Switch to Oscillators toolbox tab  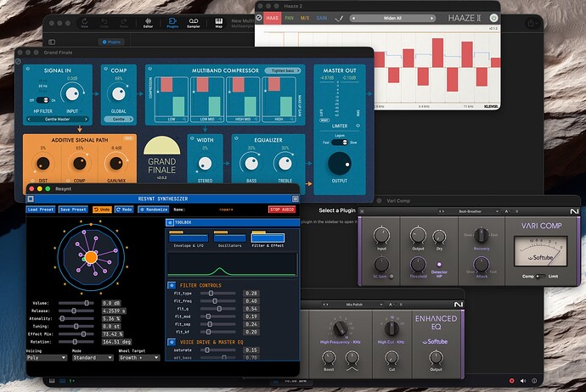point(229,239)
